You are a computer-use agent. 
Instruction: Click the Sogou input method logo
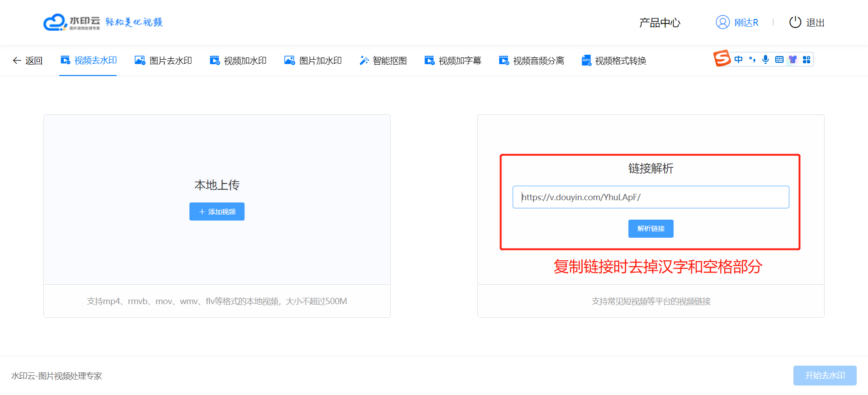click(722, 59)
